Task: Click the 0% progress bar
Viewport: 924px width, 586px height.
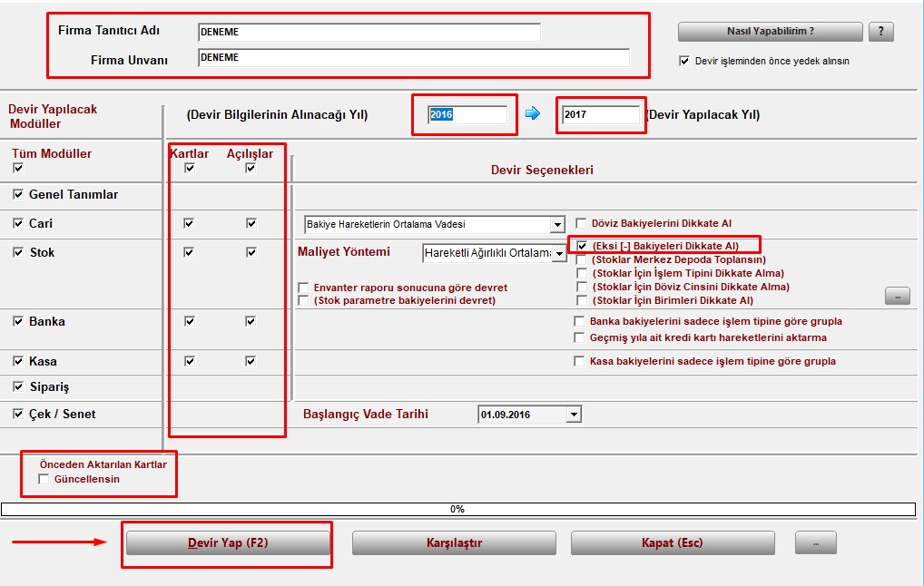Action: [x=457, y=509]
